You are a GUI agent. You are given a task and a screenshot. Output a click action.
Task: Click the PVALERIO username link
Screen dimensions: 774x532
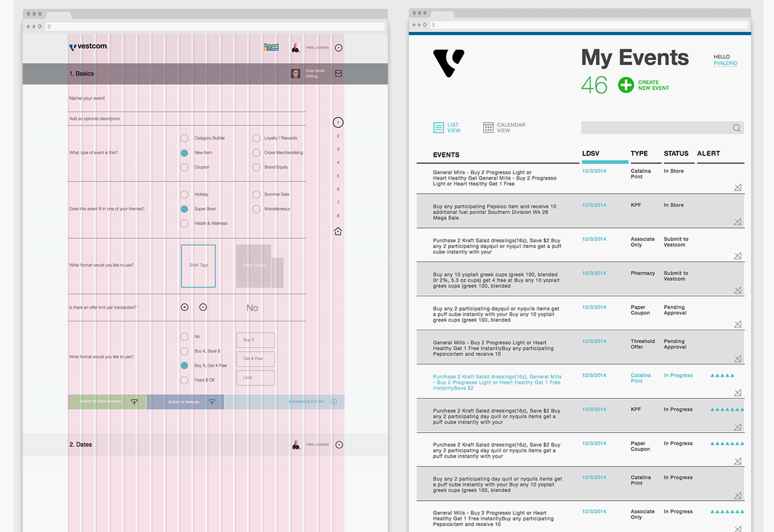(726, 63)
